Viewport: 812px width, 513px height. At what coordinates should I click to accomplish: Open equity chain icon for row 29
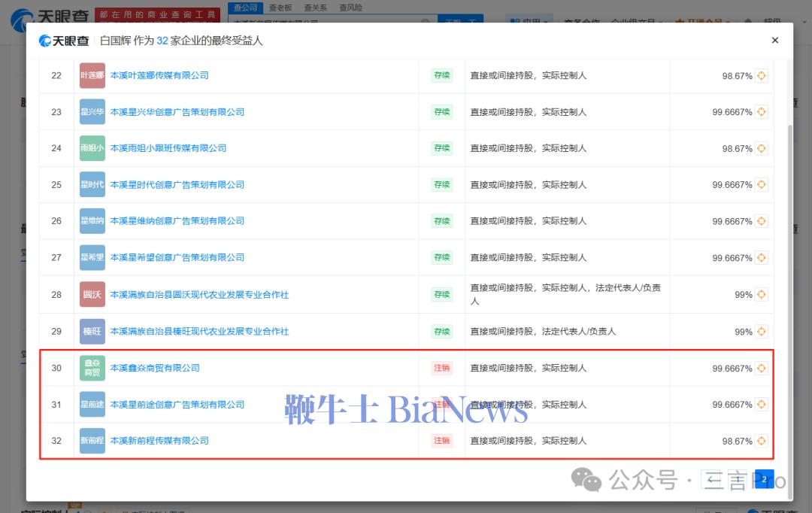tap(761, 332)
